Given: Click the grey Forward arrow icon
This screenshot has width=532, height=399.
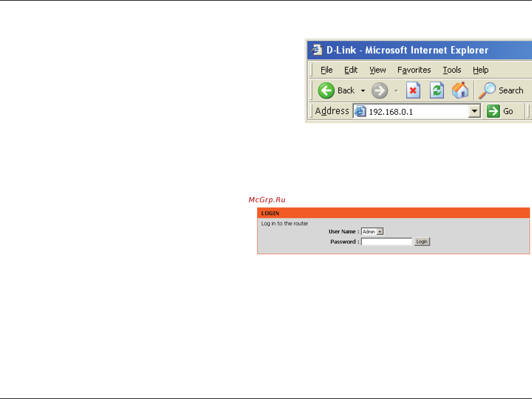Looking at the screenshot, I should [379, 91].
